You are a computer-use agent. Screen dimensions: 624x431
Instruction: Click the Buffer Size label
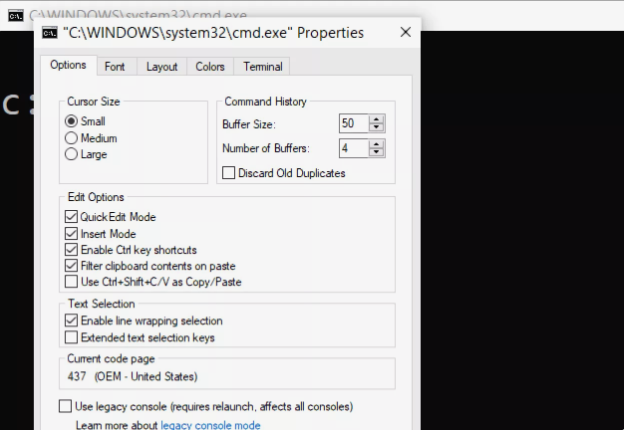click(249, 124)
